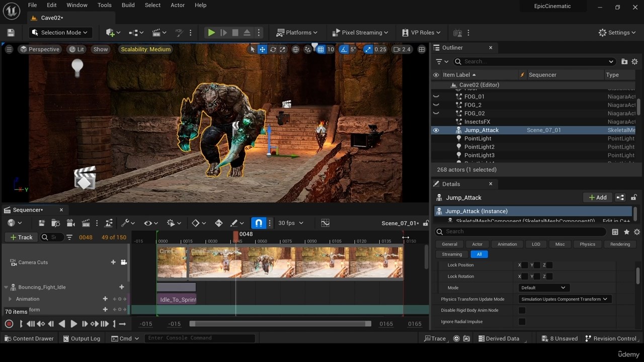Viewport: 644px width, 362px height.
Task: Open the 30 fps frame rate dropdown
Action: tap(291, 223)
